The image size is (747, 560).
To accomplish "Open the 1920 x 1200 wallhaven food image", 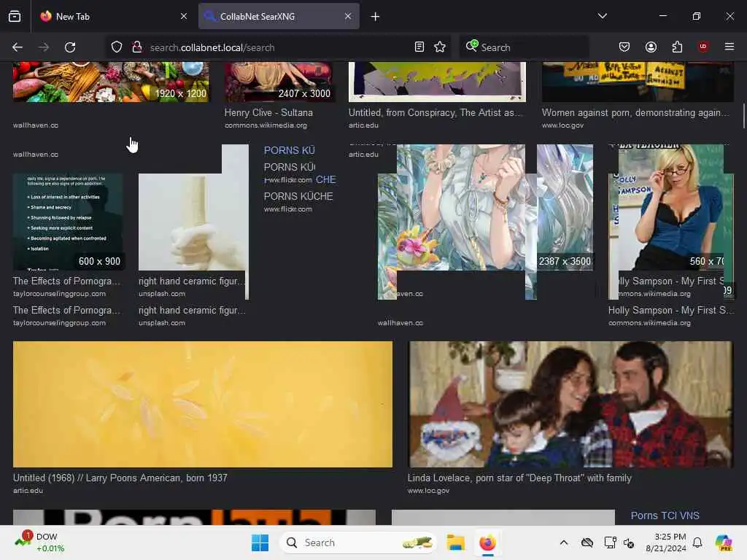I will click(111, 82).
